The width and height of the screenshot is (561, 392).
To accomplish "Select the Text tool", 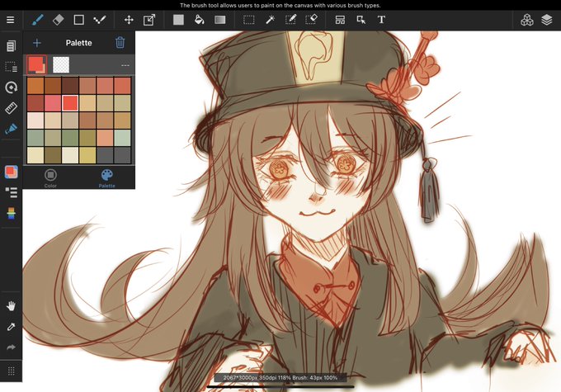I will [381, 20].
